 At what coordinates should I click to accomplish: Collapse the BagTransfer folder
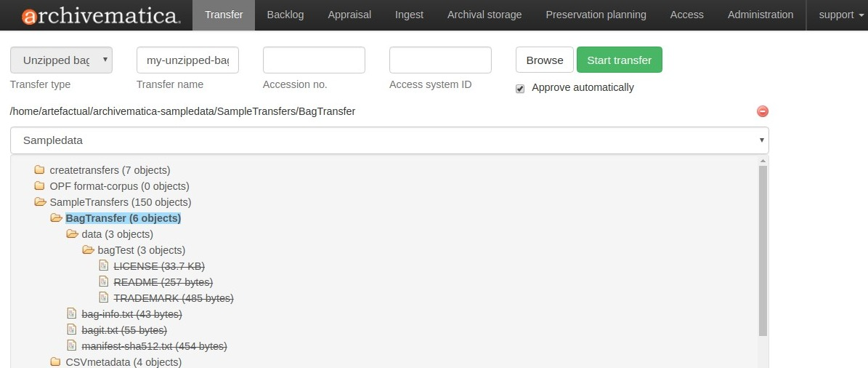pos(56,218)
